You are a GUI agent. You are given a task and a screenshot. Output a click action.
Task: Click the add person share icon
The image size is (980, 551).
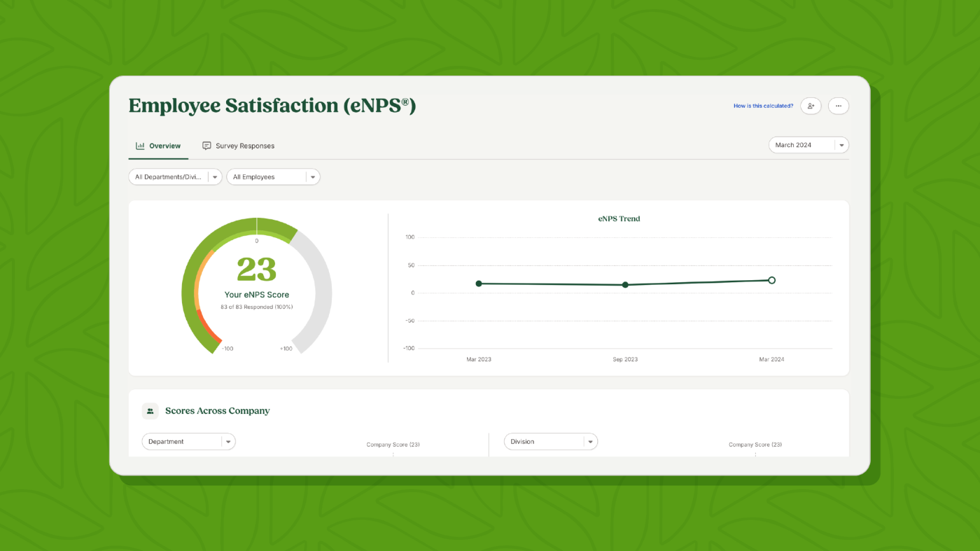pos(811,106)
